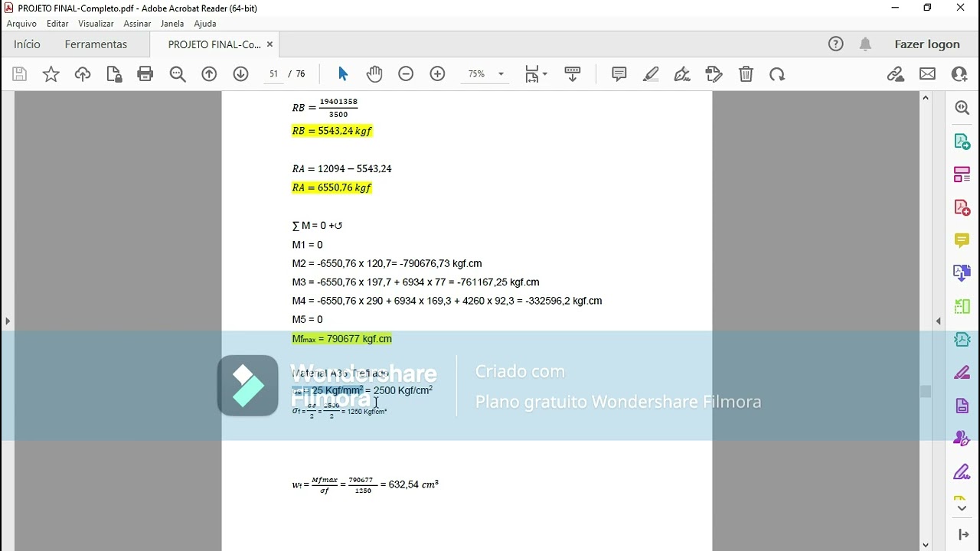Share a link to this file
980x551 pixels.
click(896, 74)
